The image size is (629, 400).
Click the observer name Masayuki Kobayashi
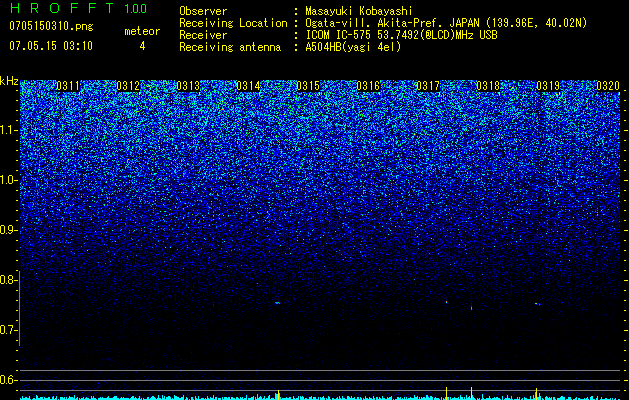pos(359,11)
